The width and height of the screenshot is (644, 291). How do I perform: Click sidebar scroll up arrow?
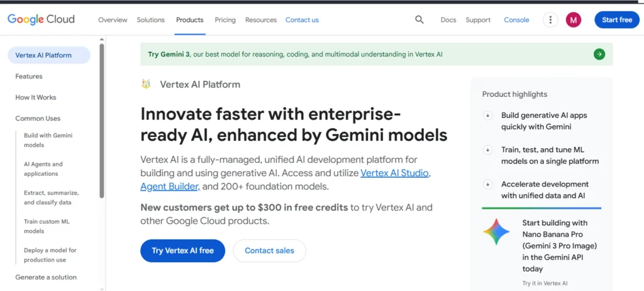click(x=102, y=40)
